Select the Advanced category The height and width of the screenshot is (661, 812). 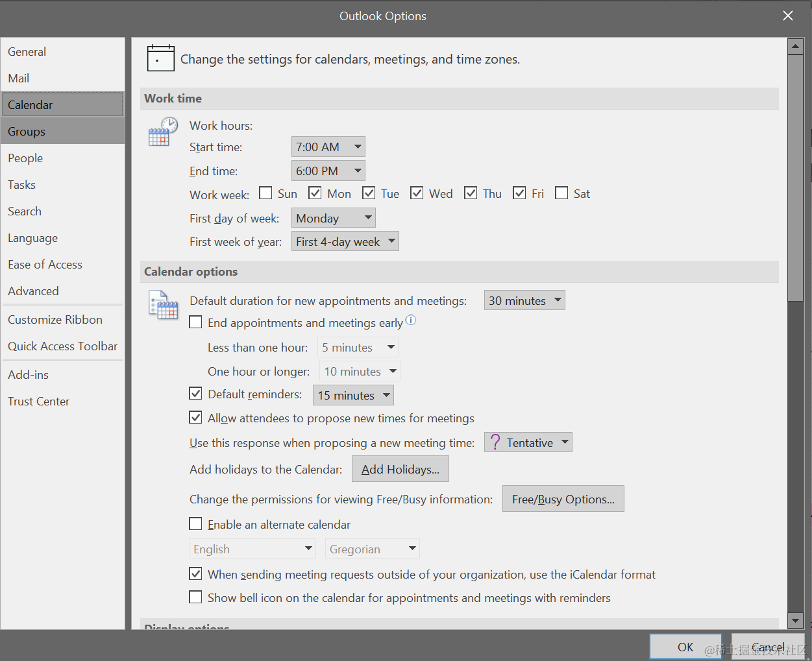click(62, 291)
